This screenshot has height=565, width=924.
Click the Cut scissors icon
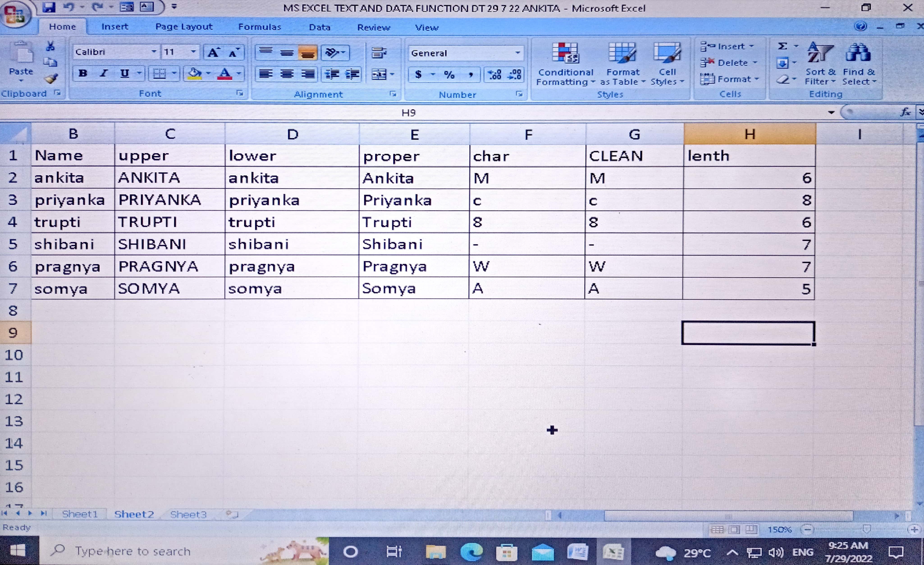point(50,46)
